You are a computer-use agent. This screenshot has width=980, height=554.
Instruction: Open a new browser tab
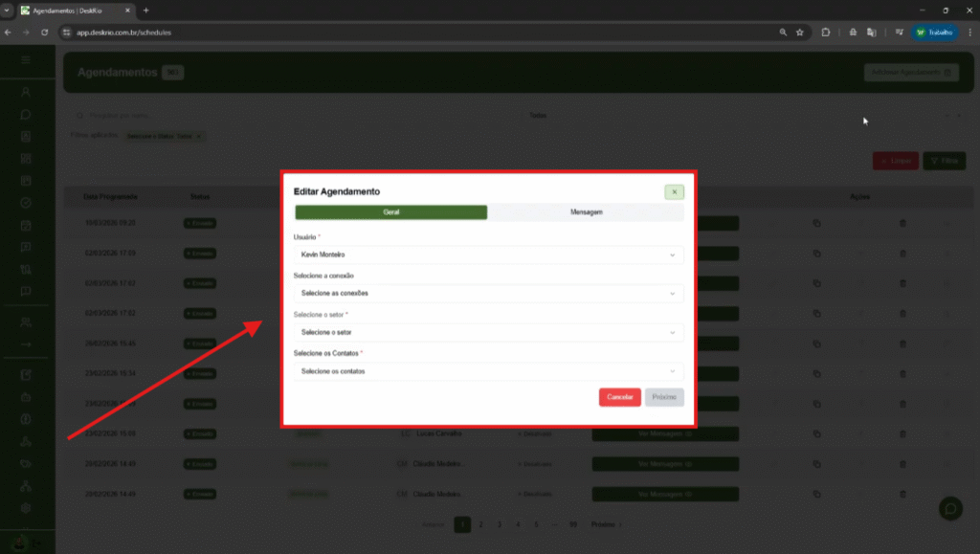click(146, 10)
